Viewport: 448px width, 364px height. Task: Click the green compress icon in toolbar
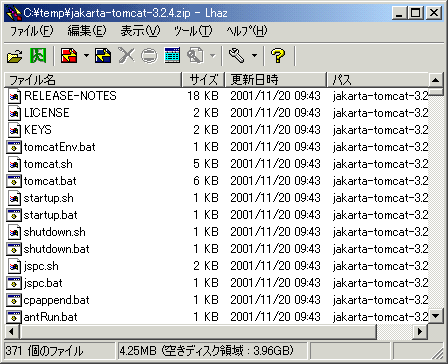(38, 56)
